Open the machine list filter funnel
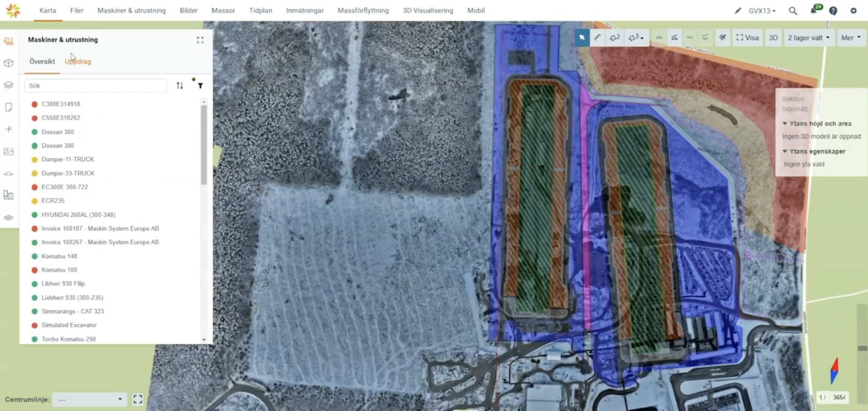 200,85
